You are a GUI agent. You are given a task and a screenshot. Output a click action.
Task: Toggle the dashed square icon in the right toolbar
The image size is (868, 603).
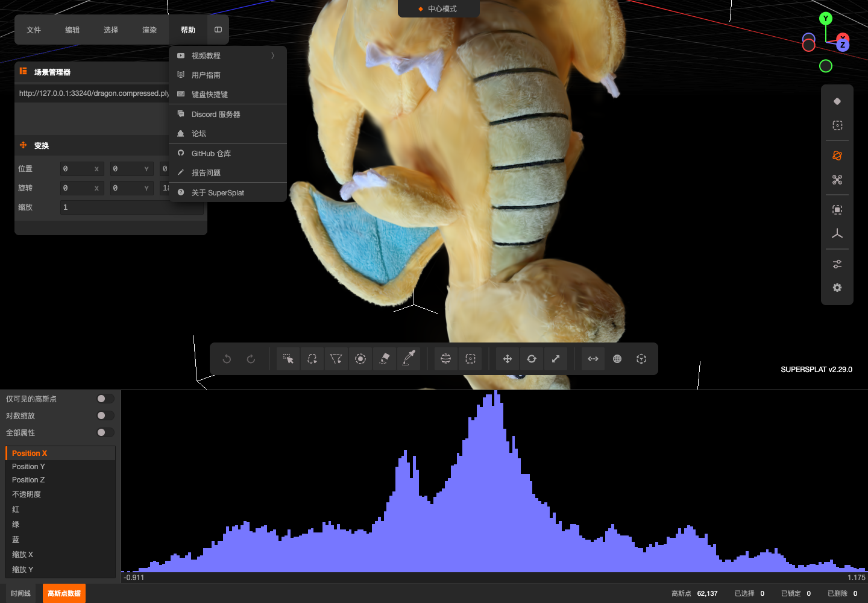point(837,125)
